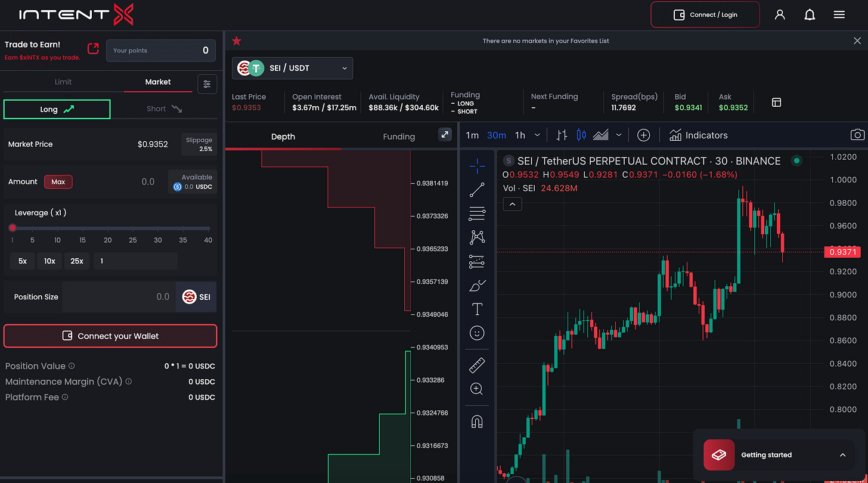This screenshot has height=483, width=868.
Task: Select the pattern drawing tool
Action: 477,237
